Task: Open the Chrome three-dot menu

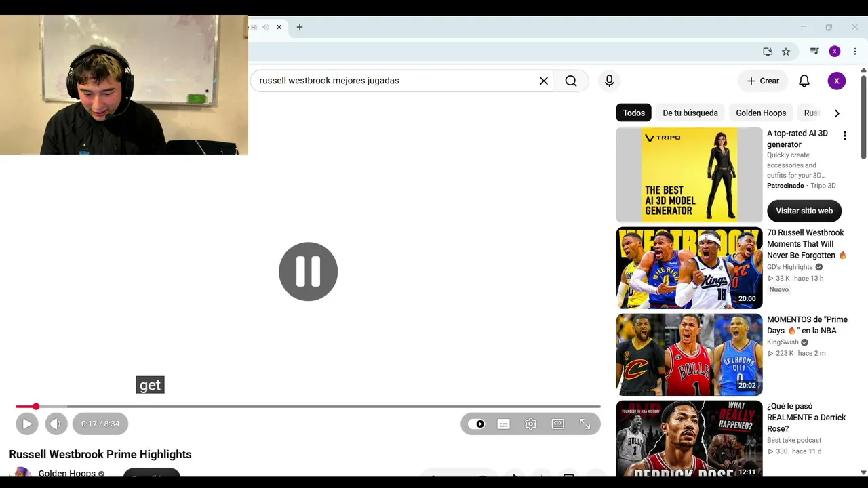Action: point(855,52)
